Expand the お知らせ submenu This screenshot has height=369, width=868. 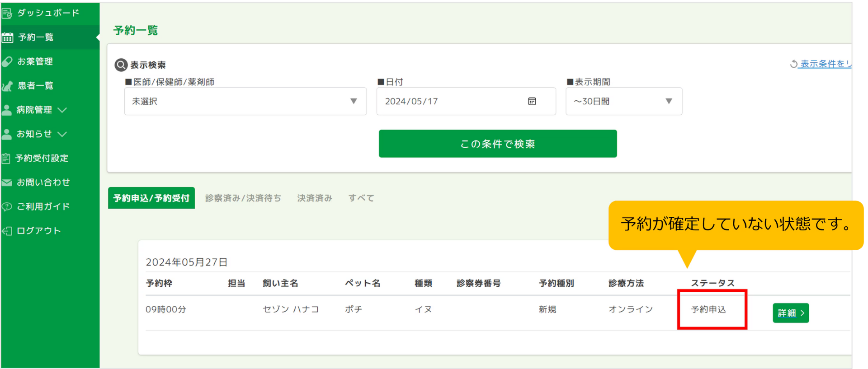(x=62, y=134)
